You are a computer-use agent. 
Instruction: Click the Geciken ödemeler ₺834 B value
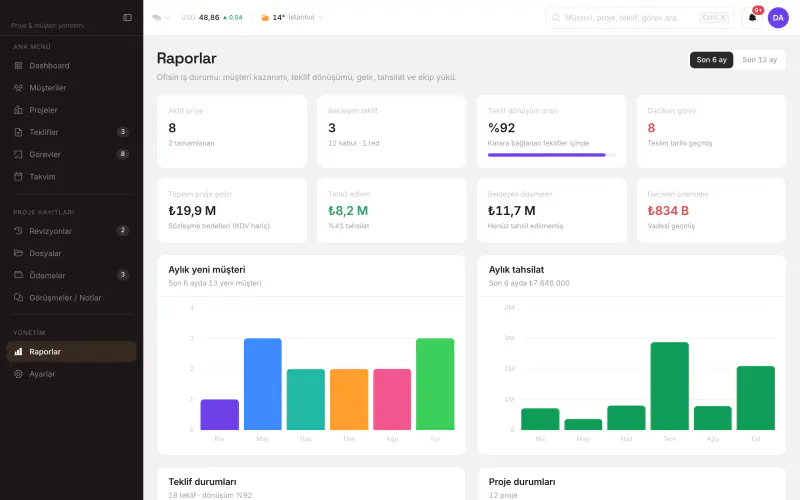coord(668,210)
